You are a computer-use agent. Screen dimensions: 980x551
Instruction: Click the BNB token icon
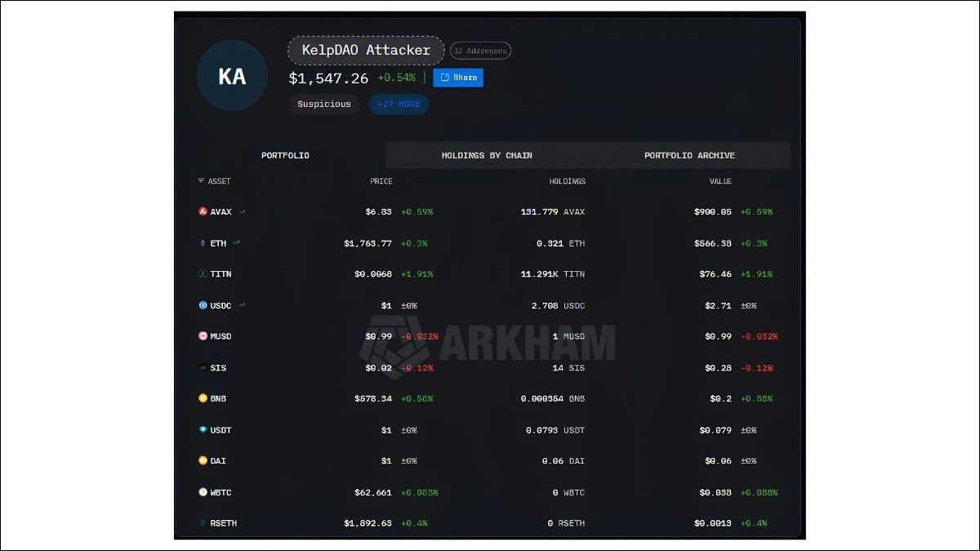point(203,398)
